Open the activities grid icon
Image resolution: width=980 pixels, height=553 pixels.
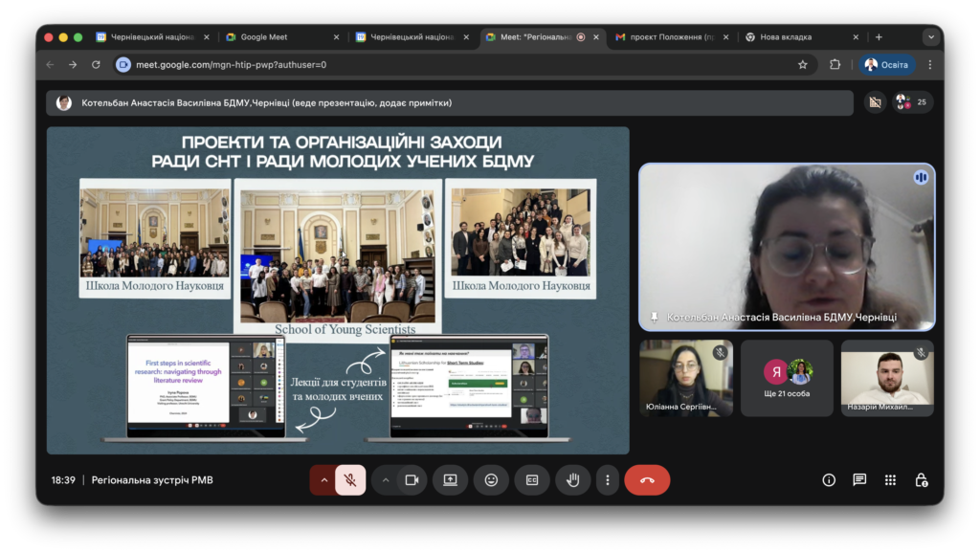[890, 480]
